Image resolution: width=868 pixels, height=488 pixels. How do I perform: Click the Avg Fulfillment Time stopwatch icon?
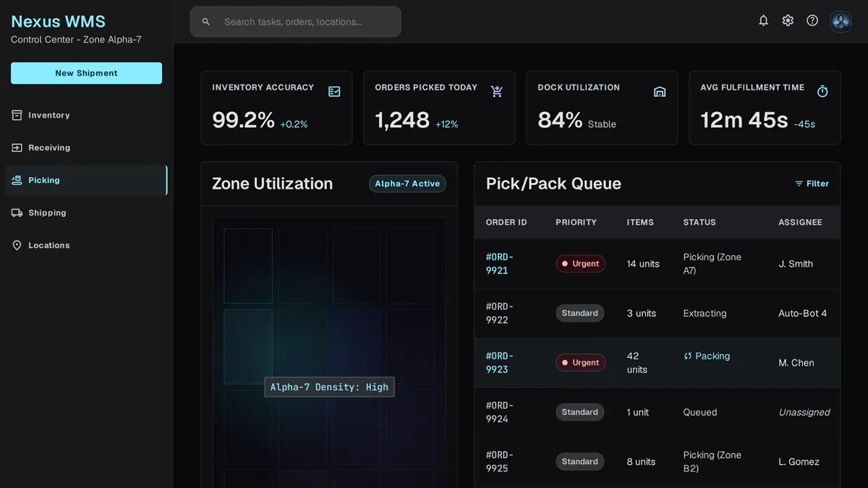[822, 92]
